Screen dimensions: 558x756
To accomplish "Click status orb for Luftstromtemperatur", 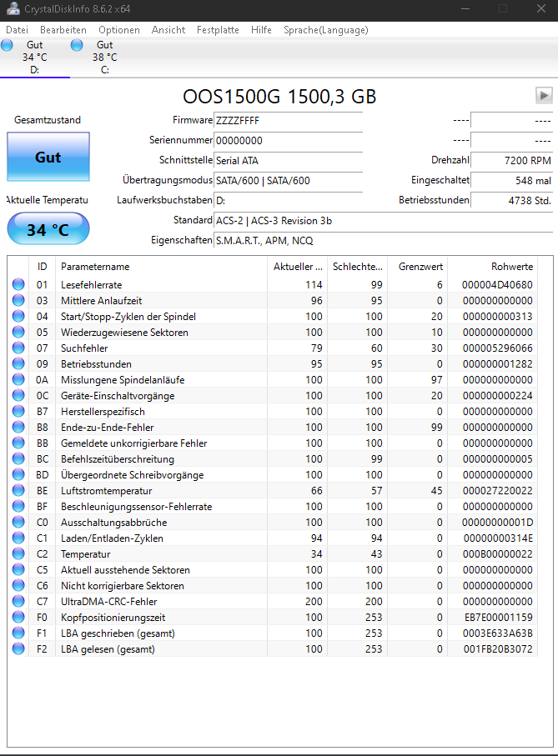I will (18, 490).
